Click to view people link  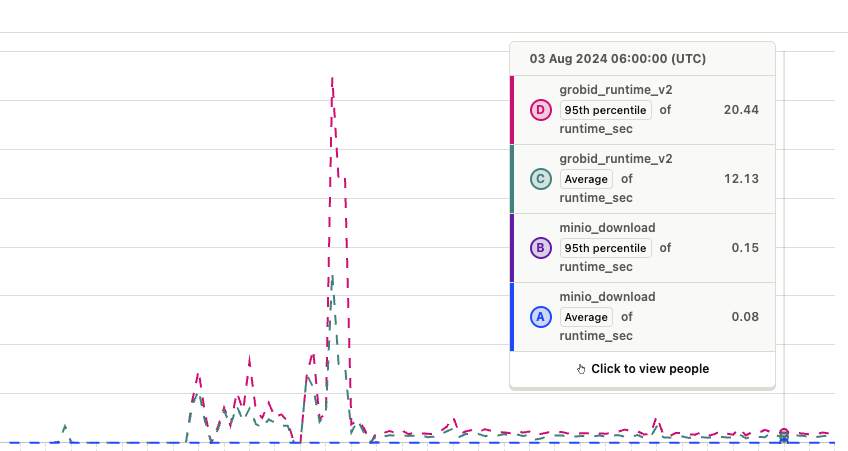pyautogui.click(x=649, y=369)
